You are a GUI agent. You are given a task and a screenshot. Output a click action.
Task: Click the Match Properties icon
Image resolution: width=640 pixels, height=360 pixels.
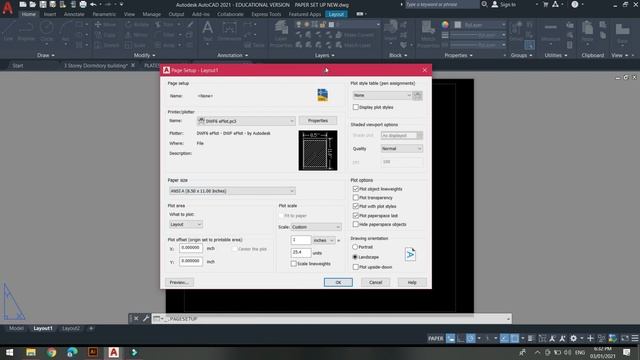point(428,34)
